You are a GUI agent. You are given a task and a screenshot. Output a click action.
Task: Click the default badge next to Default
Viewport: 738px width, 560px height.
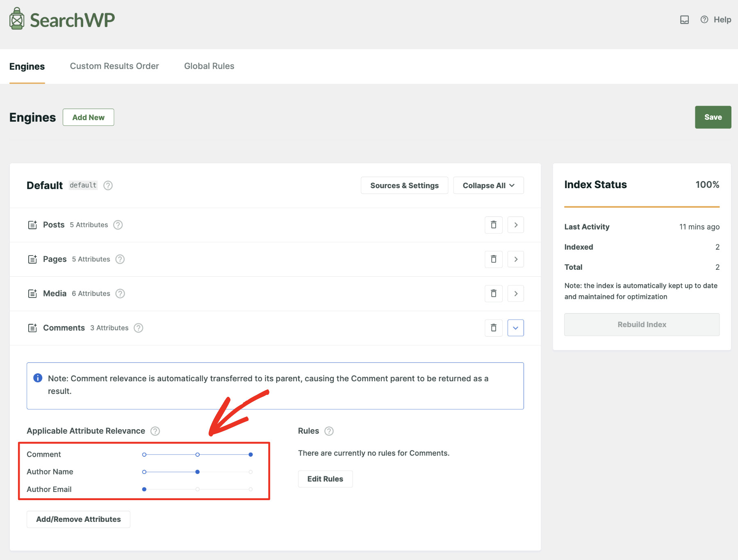click(83, 185)
